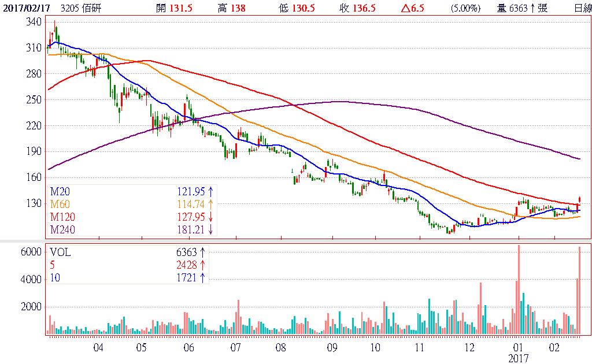The width and height of the screenshot is (592, 364).
Task: Click the up arrow beside VOL 6363
Action: (x=202, y=252)
